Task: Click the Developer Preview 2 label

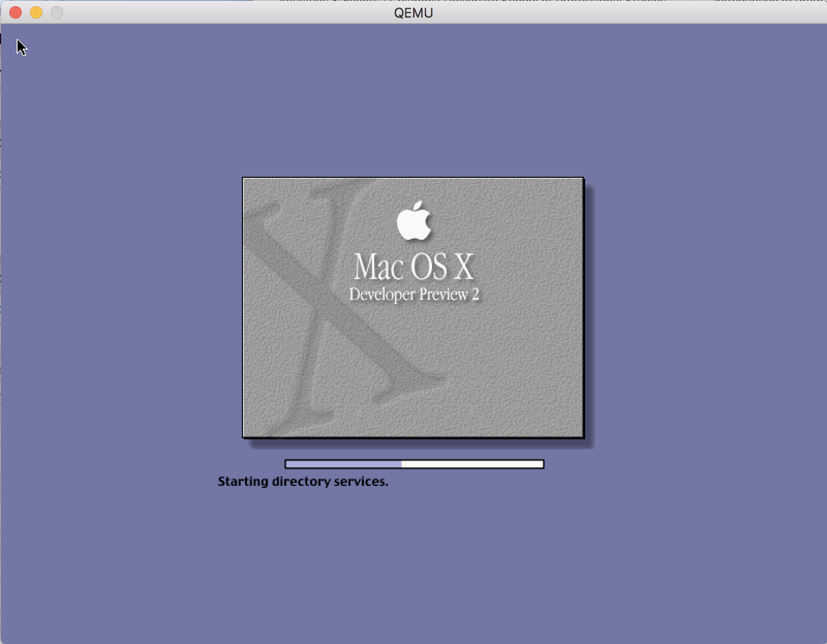Action: pos(415,295)
